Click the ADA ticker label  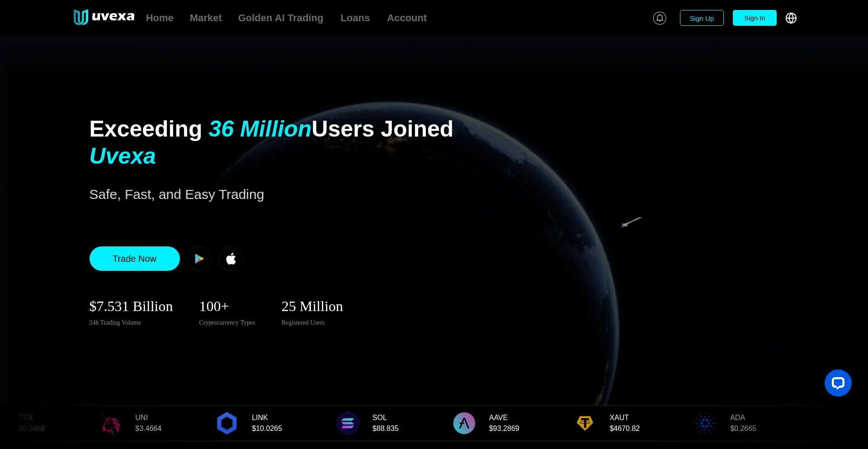pos(737,418)
